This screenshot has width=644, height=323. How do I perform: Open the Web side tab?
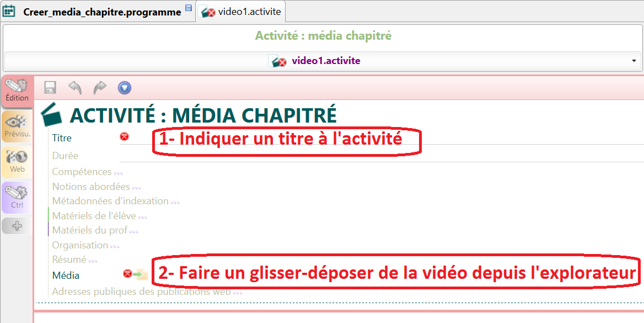(x=17, y=162)
